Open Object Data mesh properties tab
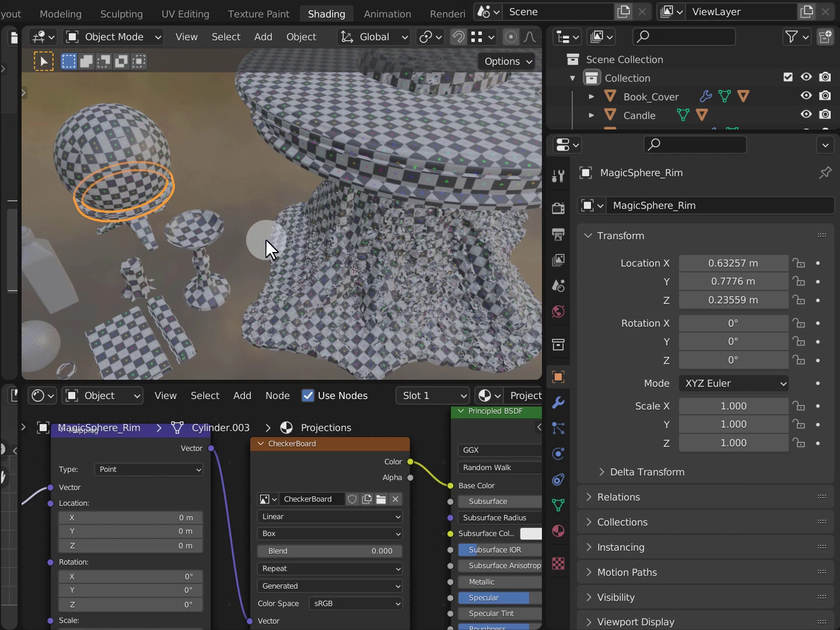This screenshot has height=630, width=840. pos(558,505)
